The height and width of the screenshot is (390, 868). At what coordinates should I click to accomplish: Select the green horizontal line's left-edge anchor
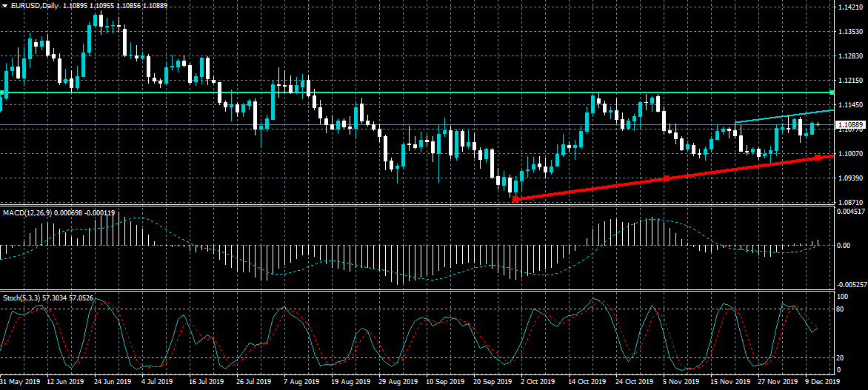2,93
